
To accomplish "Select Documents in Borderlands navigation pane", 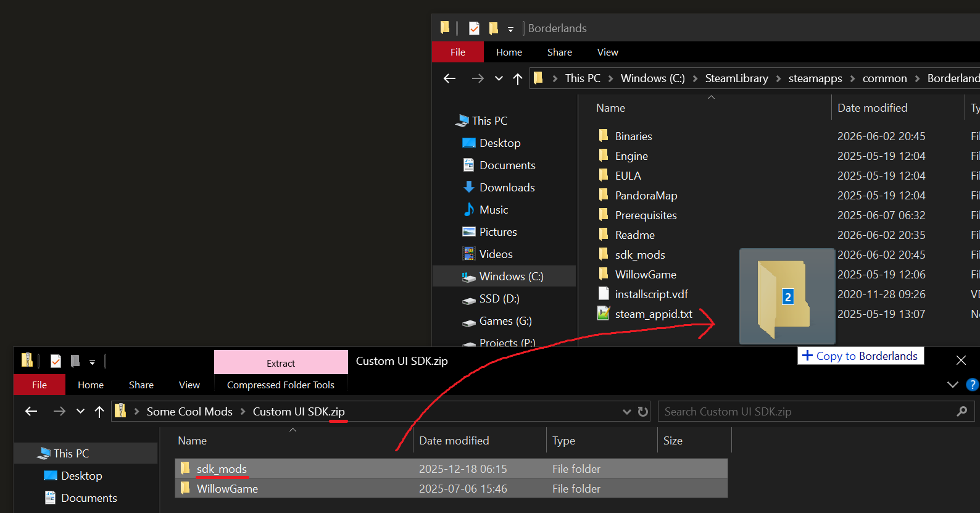I will point(499,165).
